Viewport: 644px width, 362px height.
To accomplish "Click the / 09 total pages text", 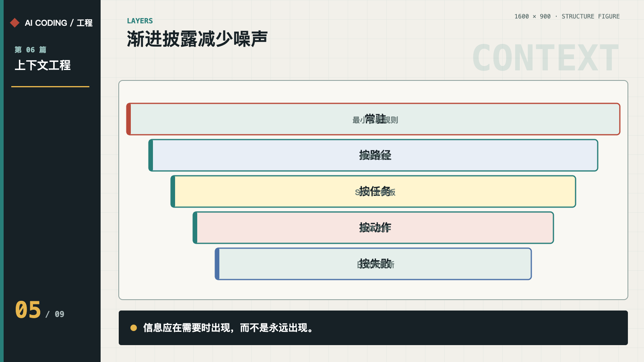I will click(55, 314).
